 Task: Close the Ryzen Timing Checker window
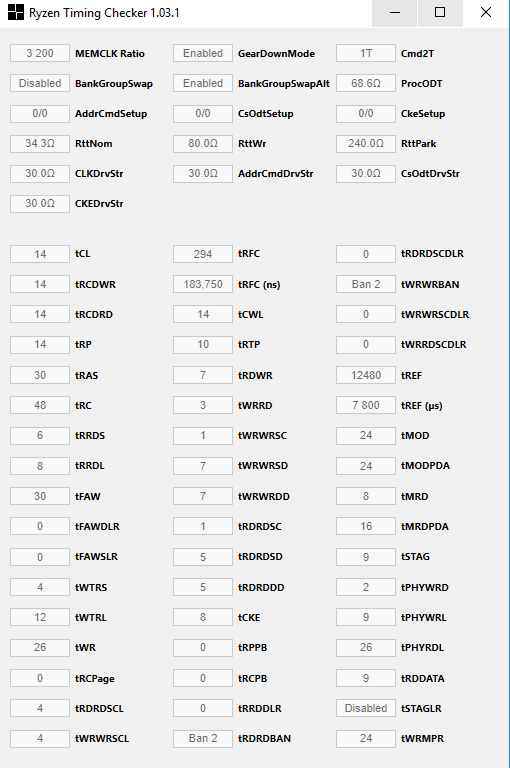point(486,13)
